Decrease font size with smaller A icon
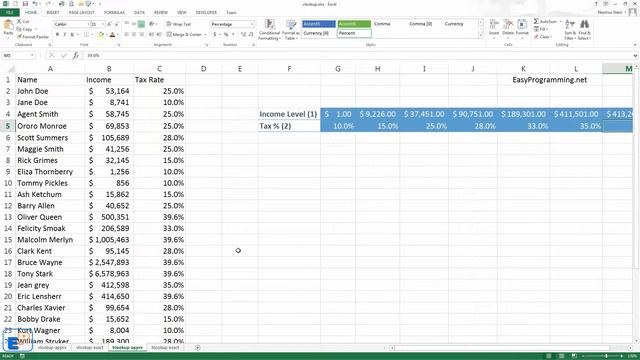Viewport: 640px width, 360px height. (117, 24)
